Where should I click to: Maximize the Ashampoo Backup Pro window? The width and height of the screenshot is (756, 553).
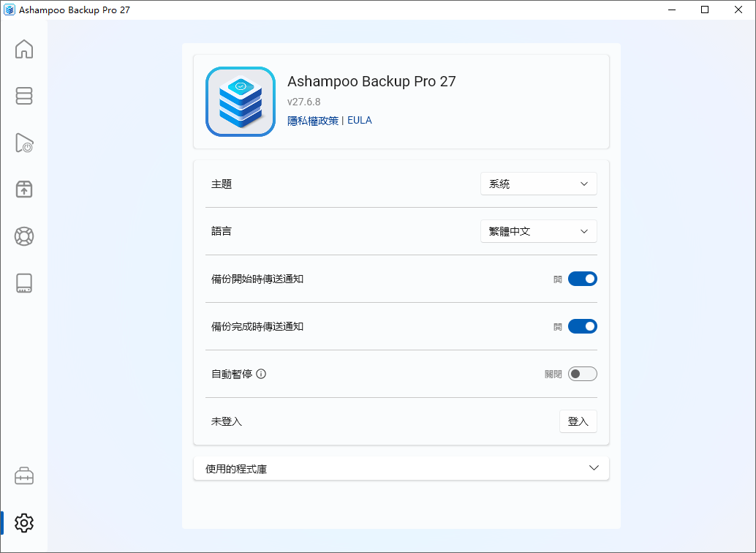tap(705, 10)
